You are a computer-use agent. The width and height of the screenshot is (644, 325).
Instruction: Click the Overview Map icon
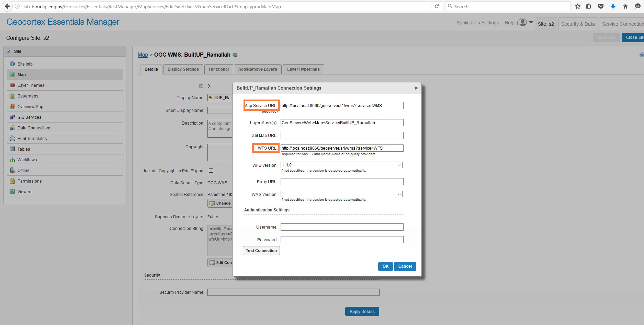pyautogui.click(x=12, y=106)
